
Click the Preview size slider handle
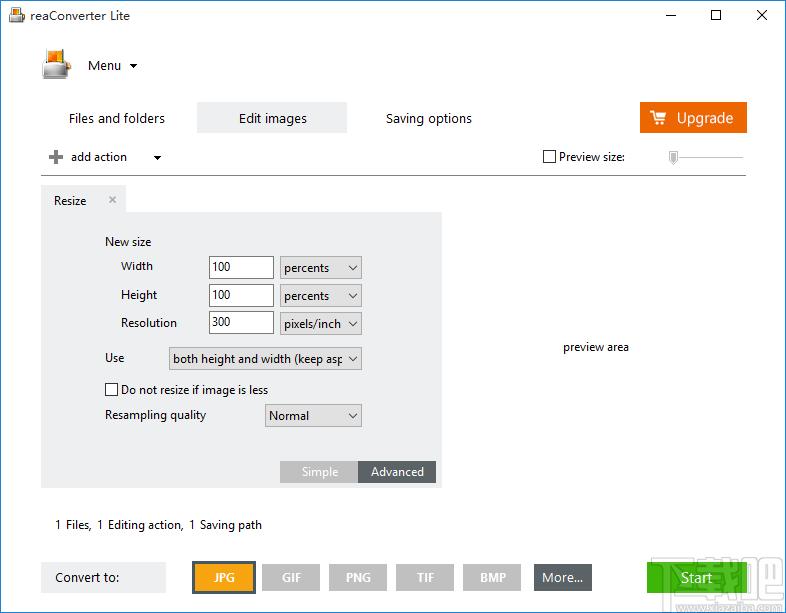pos(673,157)
